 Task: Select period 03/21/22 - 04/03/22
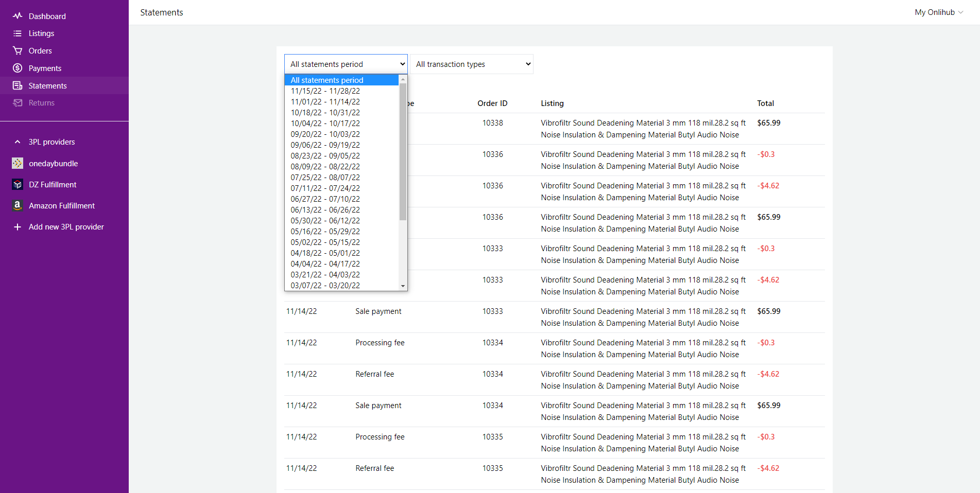click(341, 275)
